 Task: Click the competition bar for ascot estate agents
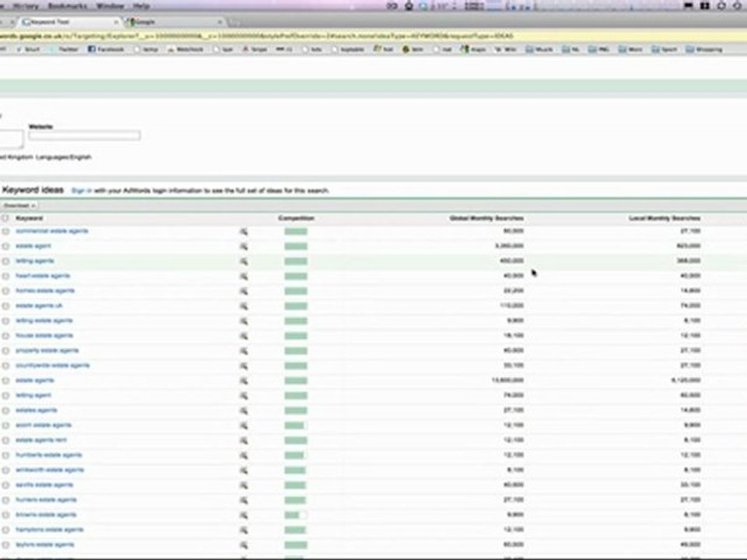coord(296,425)
